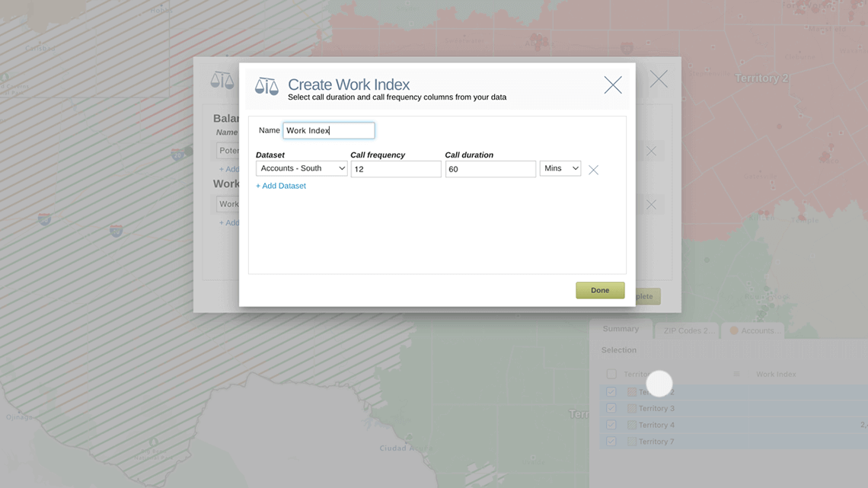The height and width of the screenshot is (488, 868).
Task: Toggle the Territory 3 checkbox
Action: pos(611,408)
